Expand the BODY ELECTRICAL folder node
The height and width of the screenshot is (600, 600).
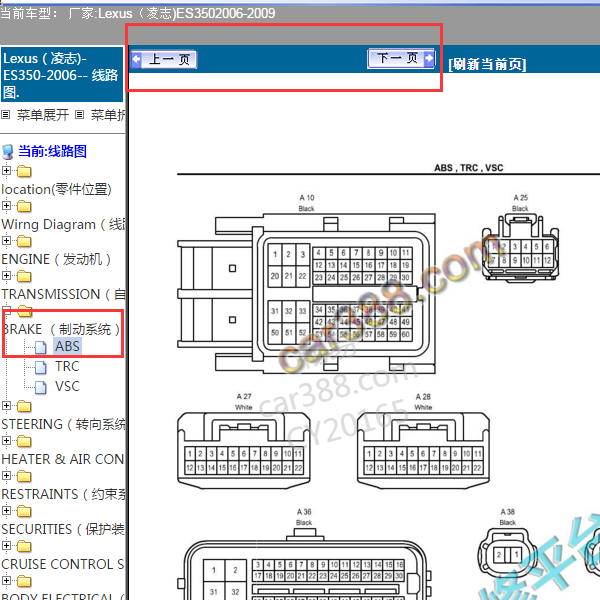pyautogui.click(x=6, y=580)
